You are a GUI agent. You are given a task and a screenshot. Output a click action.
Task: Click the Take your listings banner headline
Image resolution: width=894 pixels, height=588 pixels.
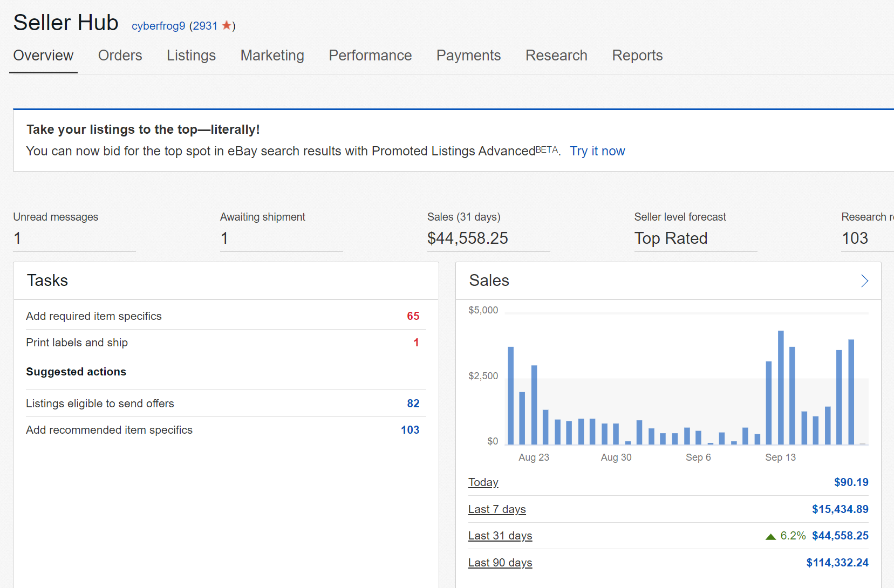(143, 129)
